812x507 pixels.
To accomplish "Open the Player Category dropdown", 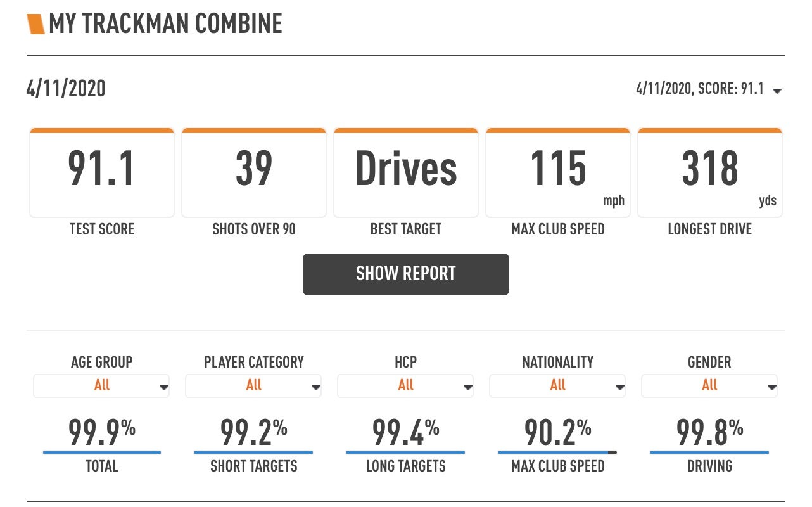I will (x=253, y=385).
